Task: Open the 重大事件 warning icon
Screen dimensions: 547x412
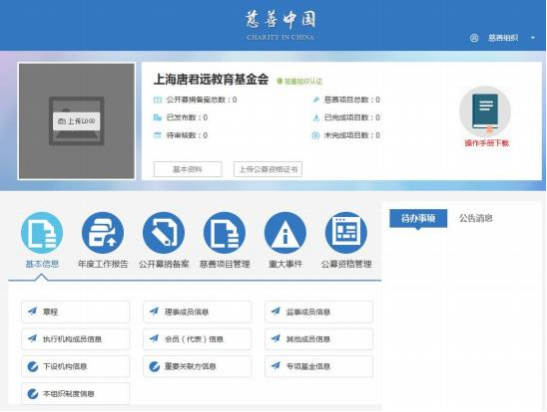Action: click(285, 233)
